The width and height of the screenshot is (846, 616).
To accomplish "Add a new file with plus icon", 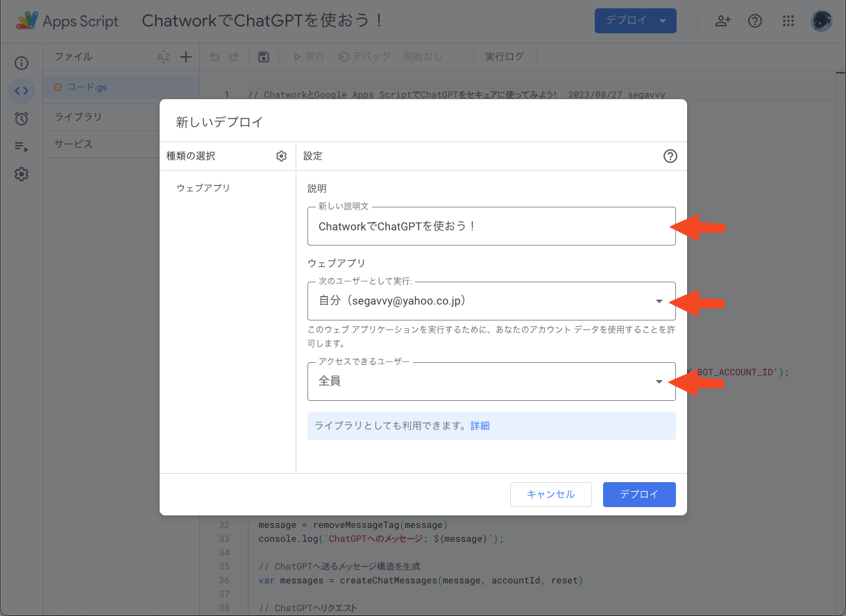I will 186,57.
